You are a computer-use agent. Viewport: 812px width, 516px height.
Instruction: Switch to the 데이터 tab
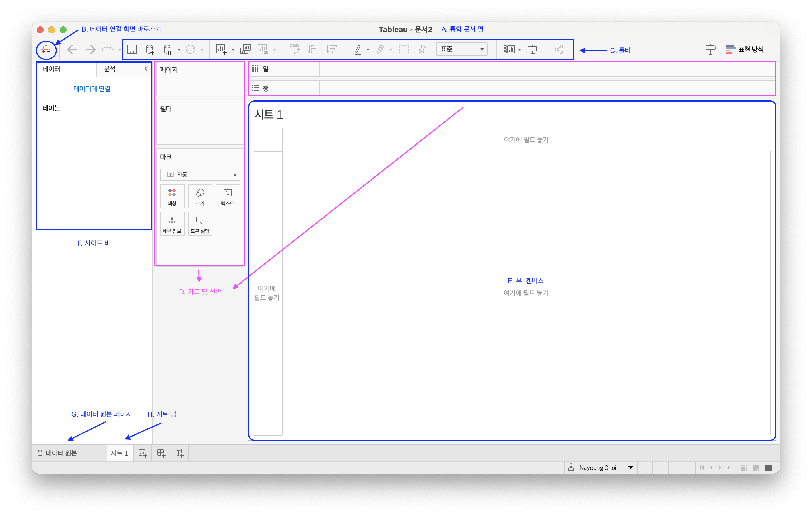coord(51,69)
